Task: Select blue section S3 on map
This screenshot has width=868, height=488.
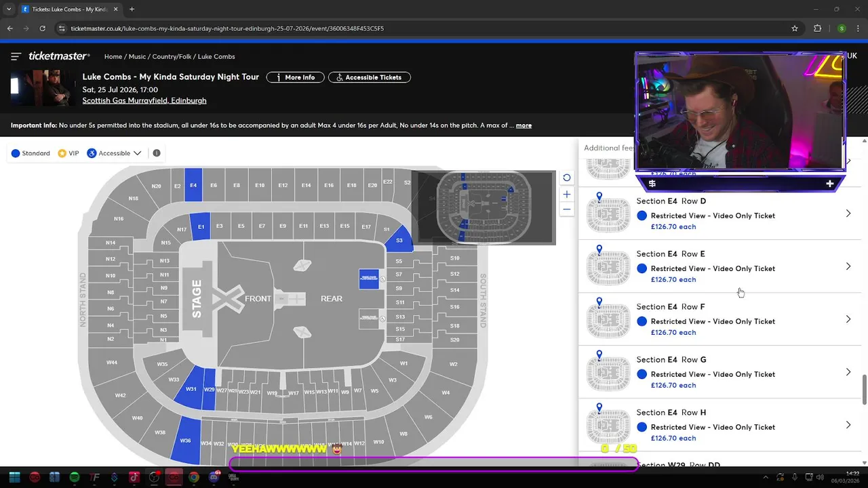Action: pos(399,240)
